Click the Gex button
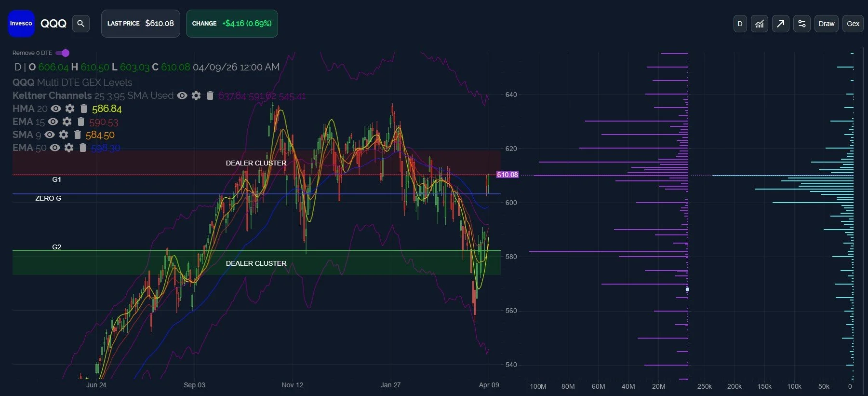The image size is (868, 396). (x=853, y=24)
